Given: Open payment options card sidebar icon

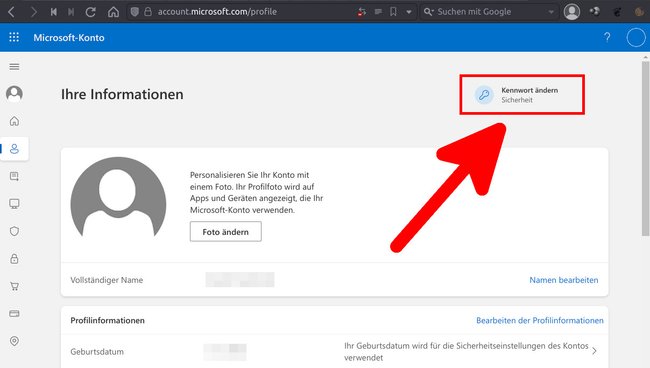Looking at the screenshot, I should (15, 314).
